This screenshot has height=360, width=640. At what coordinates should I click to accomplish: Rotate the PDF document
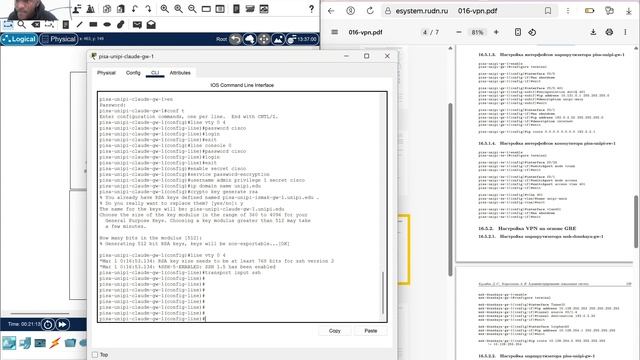click(532, 32)
